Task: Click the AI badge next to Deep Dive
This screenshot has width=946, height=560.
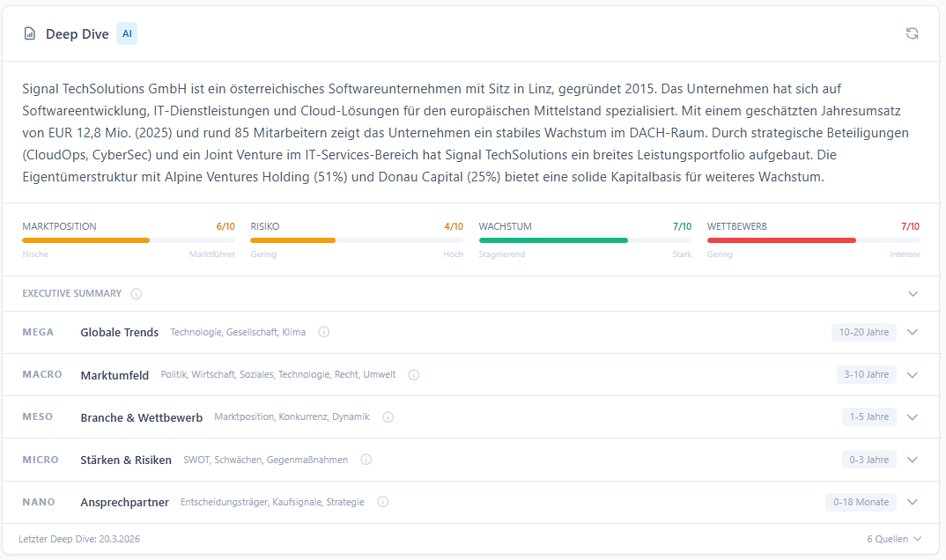Action: (126, 33)
